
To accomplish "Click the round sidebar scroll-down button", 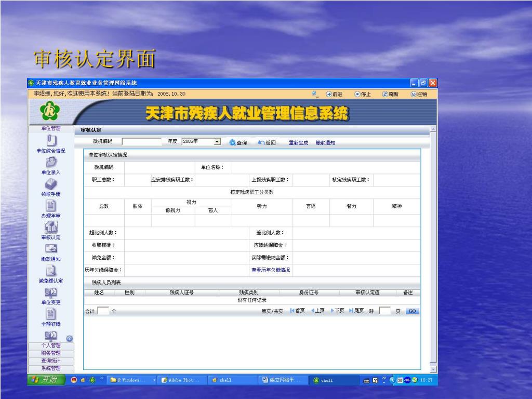I will pos(70,338).
